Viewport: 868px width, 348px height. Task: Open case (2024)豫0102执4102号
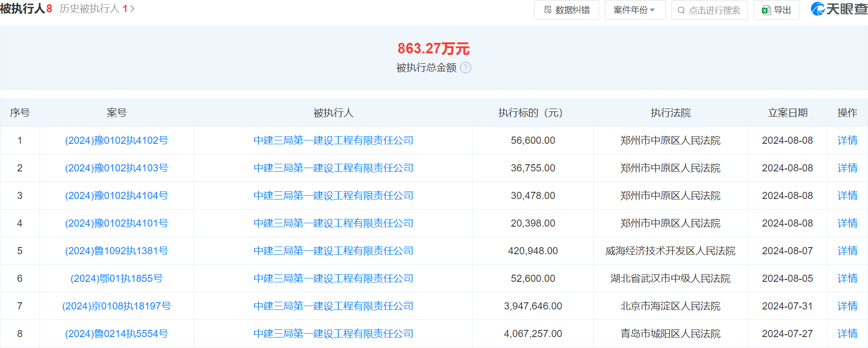[x=117, y=140]
